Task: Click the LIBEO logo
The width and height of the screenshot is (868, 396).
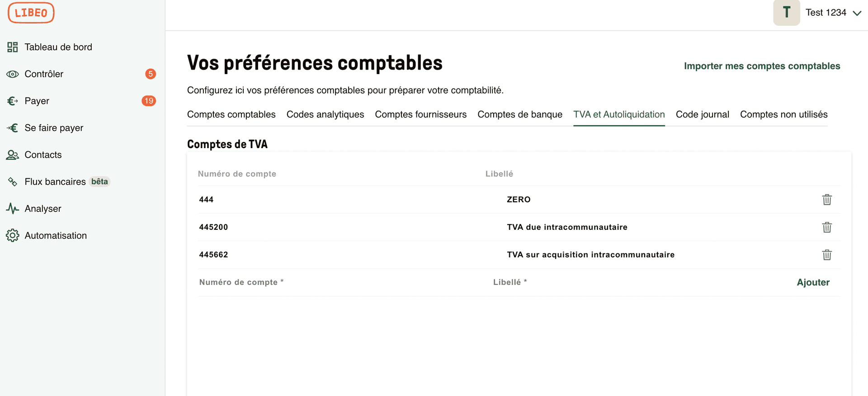Action: (x=30, y=13)
